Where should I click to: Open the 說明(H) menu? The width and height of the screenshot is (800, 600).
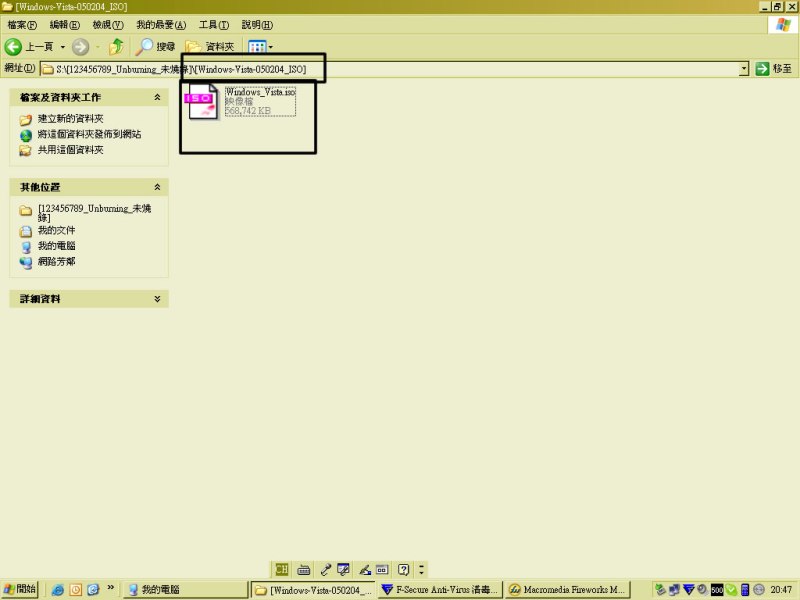coord(257,24)
